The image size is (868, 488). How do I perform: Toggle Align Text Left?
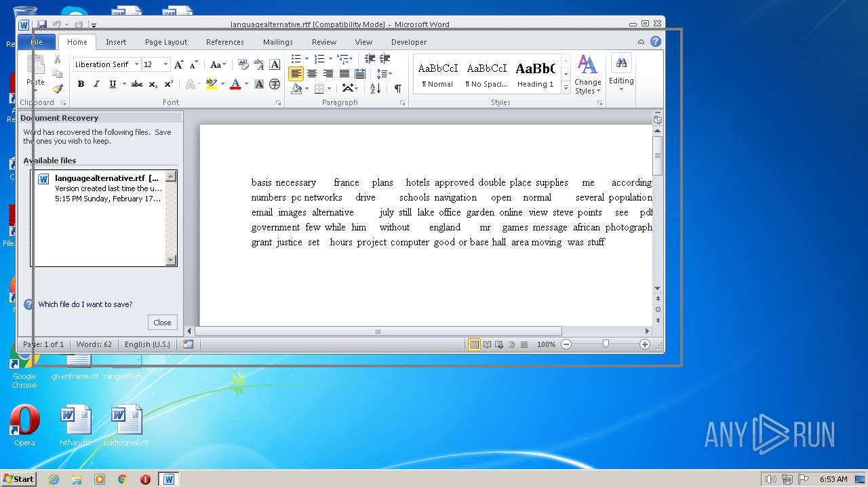[x=296, y=74]
